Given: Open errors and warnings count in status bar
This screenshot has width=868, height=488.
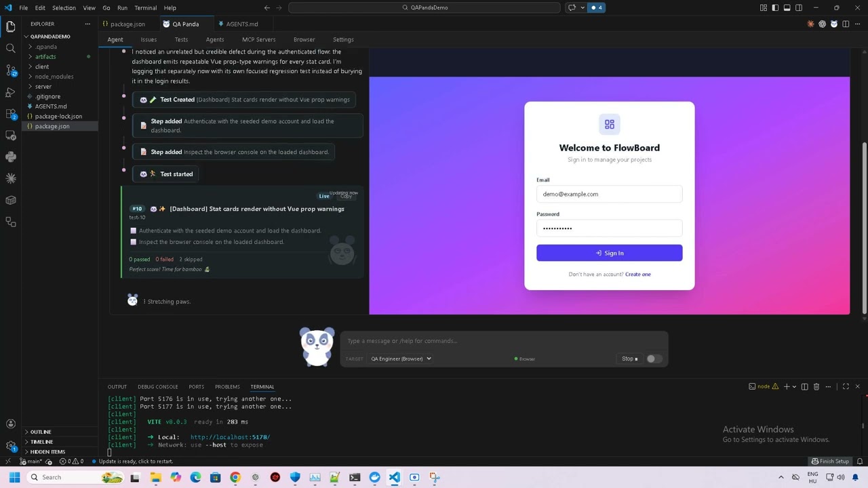Looking at the screenshot, I should [x=71, y=461].
